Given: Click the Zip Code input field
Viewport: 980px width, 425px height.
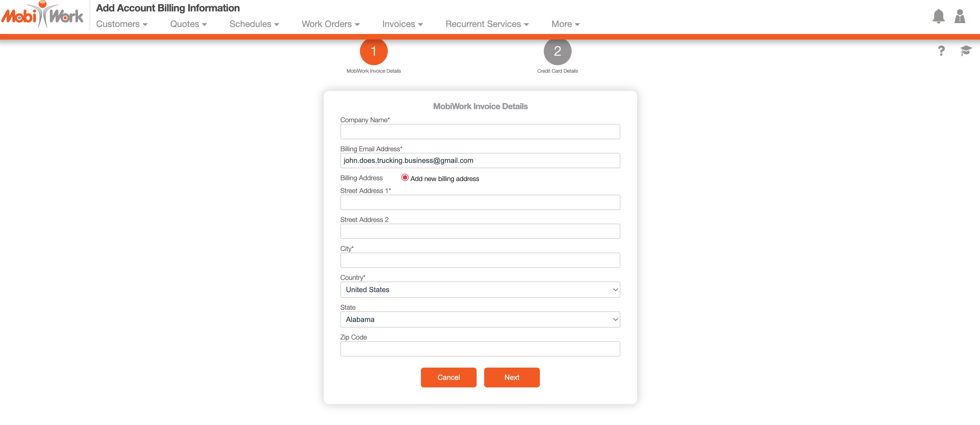Looking at the screenshot, I should [480, 349].
